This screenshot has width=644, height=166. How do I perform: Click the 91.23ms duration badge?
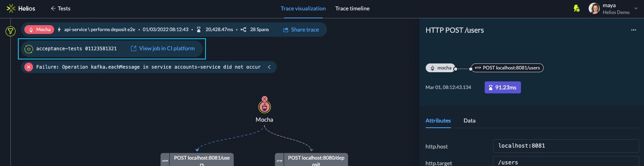(x=503, y=87)
